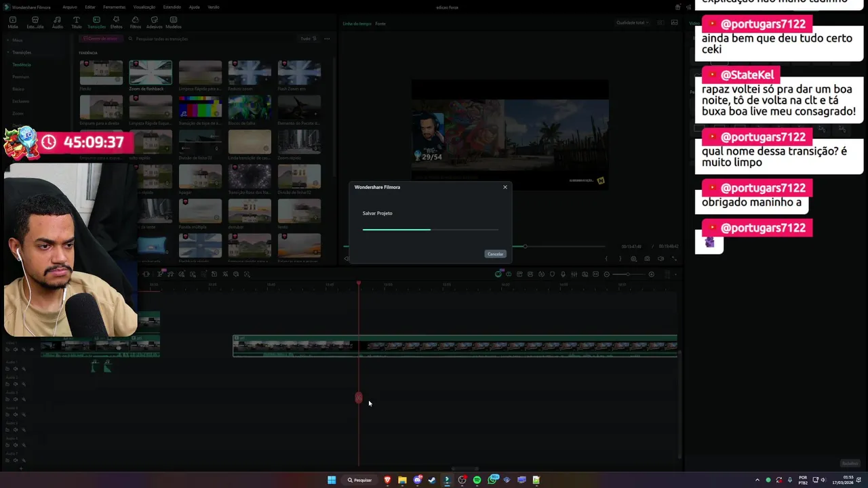
Task: Open the Mídia tab icon
Action: pyautogui.click(x=13, y=22)
